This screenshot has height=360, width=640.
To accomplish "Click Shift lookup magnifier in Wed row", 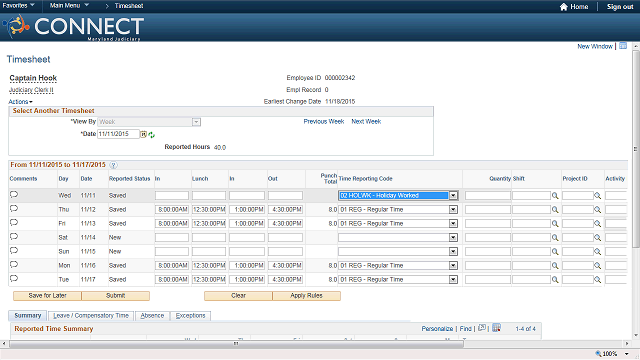I will (x=555, y=196).
